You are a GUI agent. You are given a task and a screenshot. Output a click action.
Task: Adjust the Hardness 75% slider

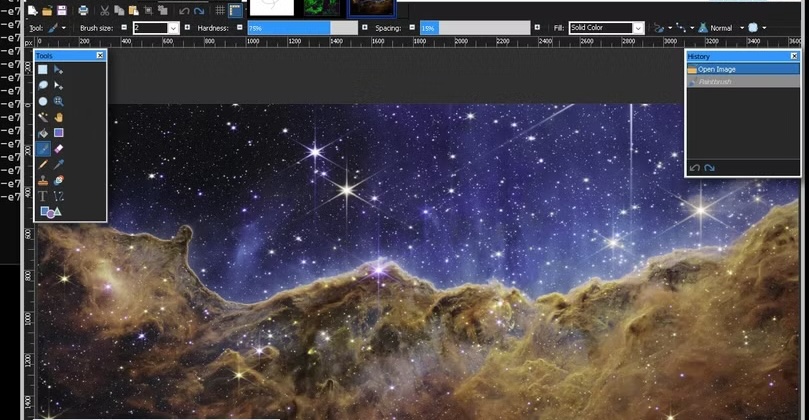[x=302, y=28]
